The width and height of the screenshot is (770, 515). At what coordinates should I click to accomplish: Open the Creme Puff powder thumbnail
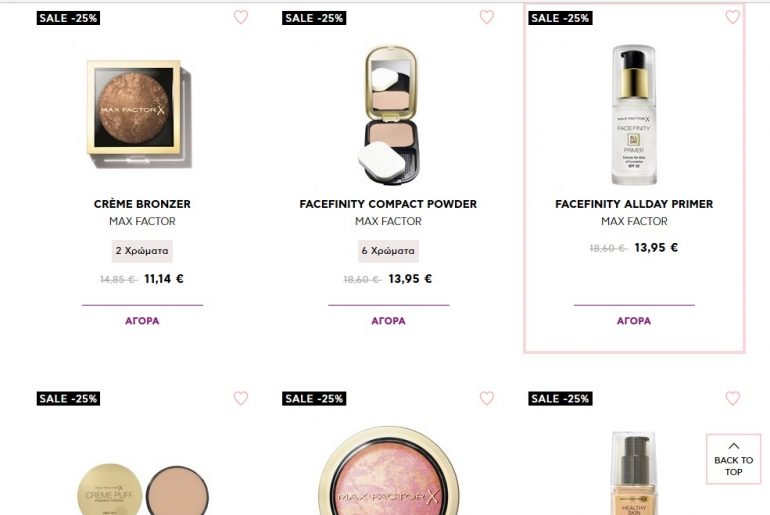pos(143,489)
